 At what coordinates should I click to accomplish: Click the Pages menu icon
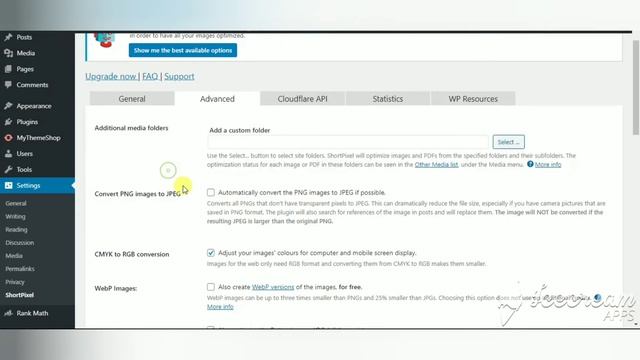(x=8, y=69)
